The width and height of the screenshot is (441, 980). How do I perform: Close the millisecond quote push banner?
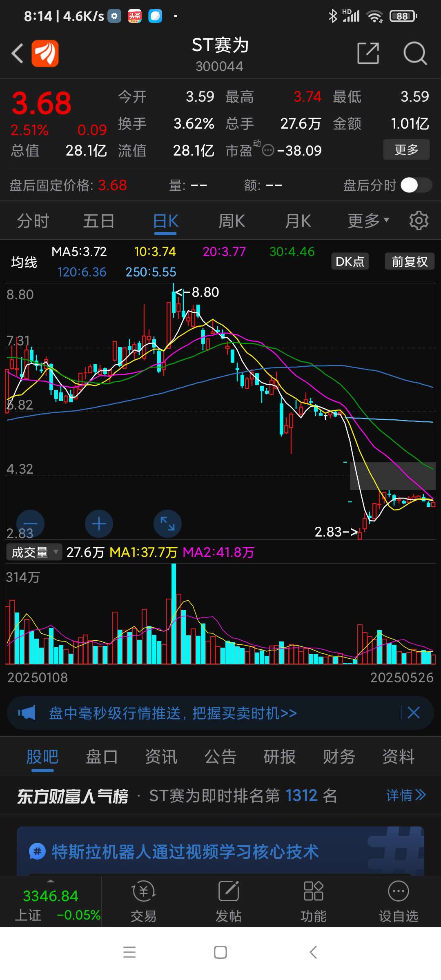point(414,713)
